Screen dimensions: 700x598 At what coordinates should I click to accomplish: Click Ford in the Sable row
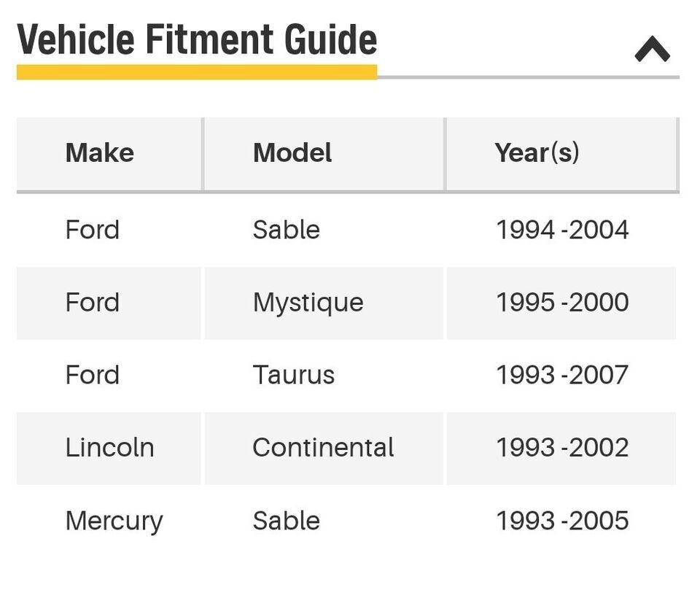click(x=93, y=230)
